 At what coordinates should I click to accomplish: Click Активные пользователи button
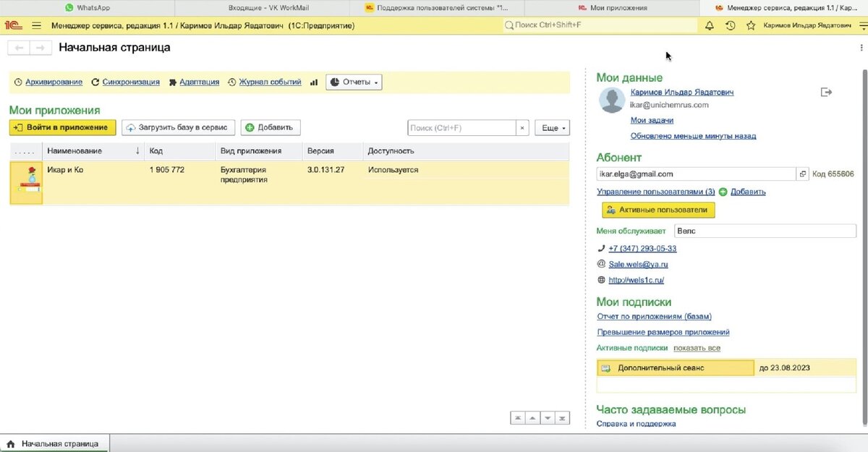click(x=659, y=210)
